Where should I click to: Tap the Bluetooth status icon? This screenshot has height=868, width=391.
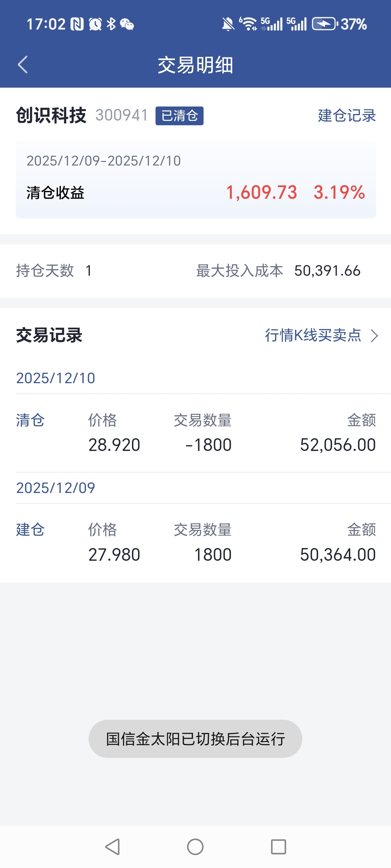(x=111, y=24)
